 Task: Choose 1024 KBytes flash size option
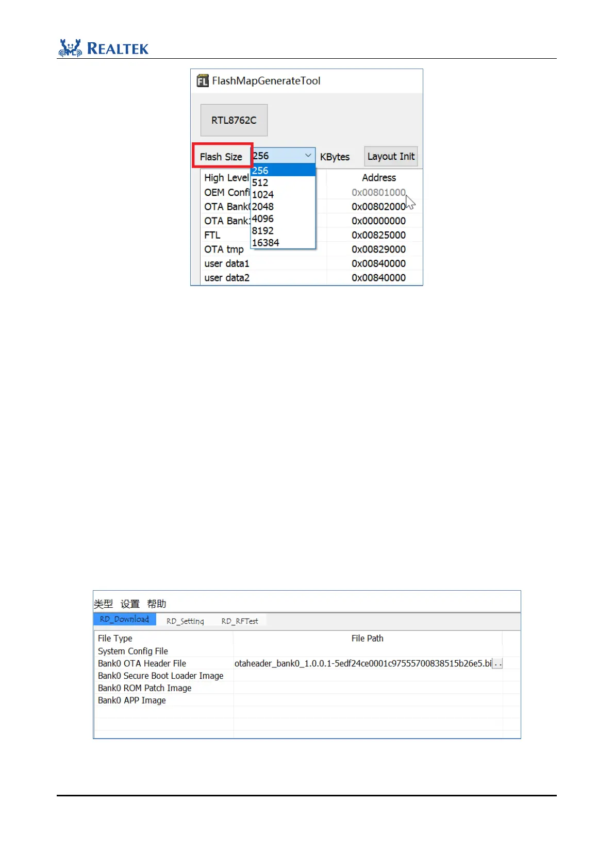[283, 194]
